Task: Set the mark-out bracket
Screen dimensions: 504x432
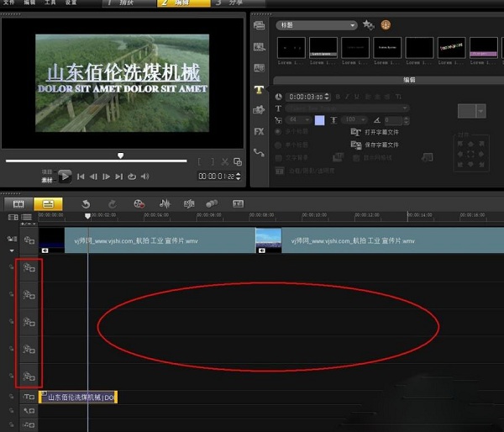Action: point(213,162)
